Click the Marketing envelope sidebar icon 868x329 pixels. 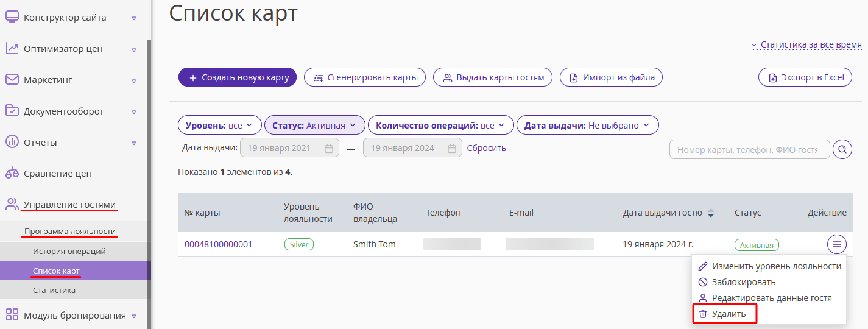click(12, 80)
